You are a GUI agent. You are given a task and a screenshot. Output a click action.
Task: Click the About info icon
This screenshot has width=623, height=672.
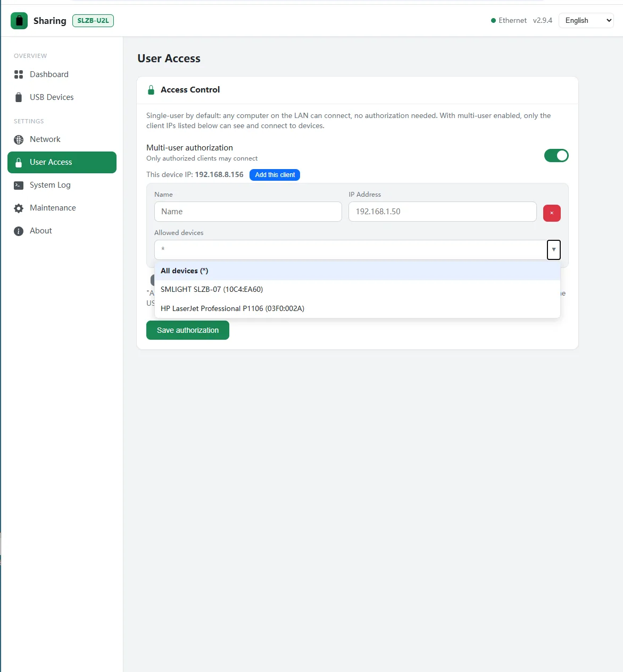coord(19,231)
